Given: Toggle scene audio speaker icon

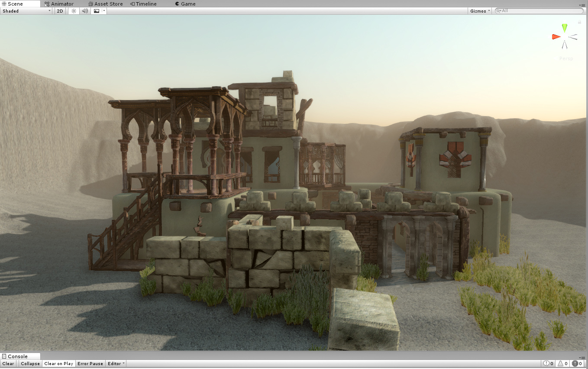Looking at the screenshot, I should tap(85, 11).
